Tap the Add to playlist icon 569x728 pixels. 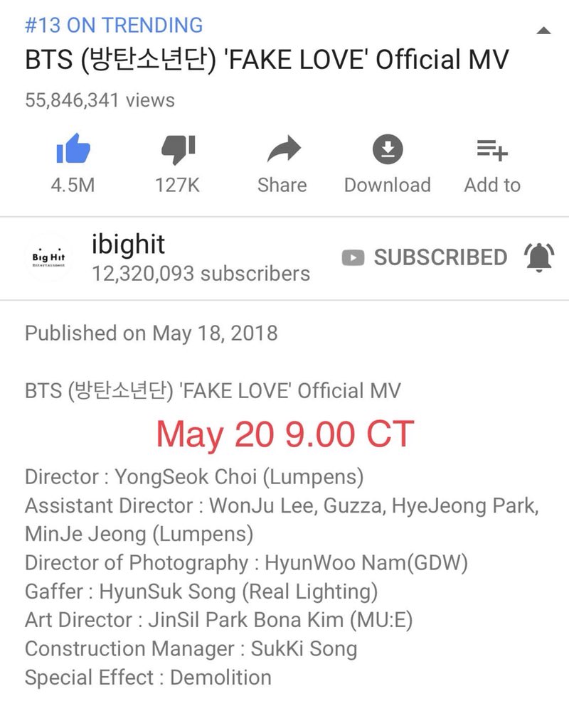click(492, 150)
